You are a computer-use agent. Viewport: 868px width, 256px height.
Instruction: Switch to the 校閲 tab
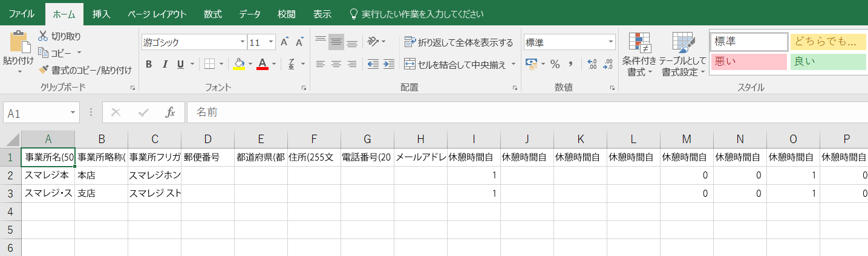[287, 14]
